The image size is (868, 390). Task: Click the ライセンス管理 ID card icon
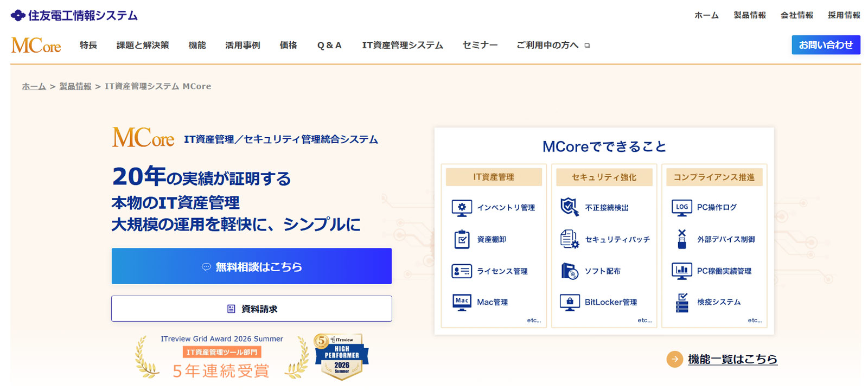coord(462,271)
